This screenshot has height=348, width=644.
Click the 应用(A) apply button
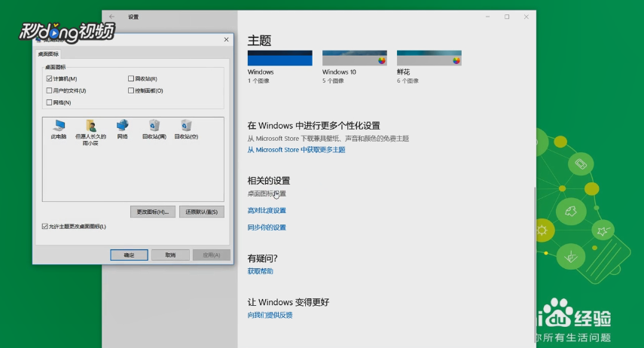pyautogui.click(x=212, y=255)
